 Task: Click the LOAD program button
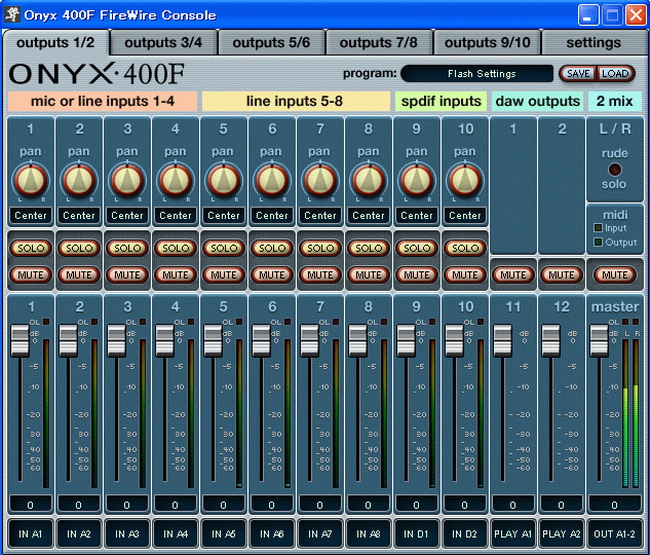coord(615,74)
